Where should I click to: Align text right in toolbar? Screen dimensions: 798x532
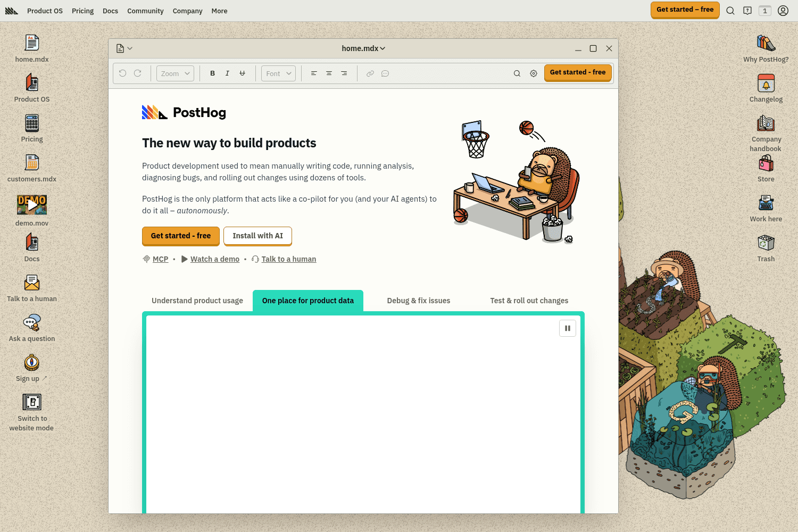click(x=344, y=73)
